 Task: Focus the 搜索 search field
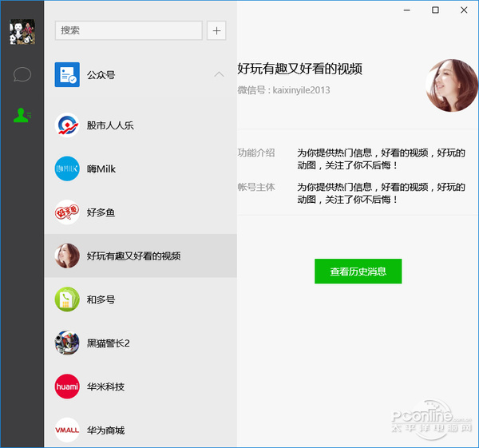click(x=129, y=30)
